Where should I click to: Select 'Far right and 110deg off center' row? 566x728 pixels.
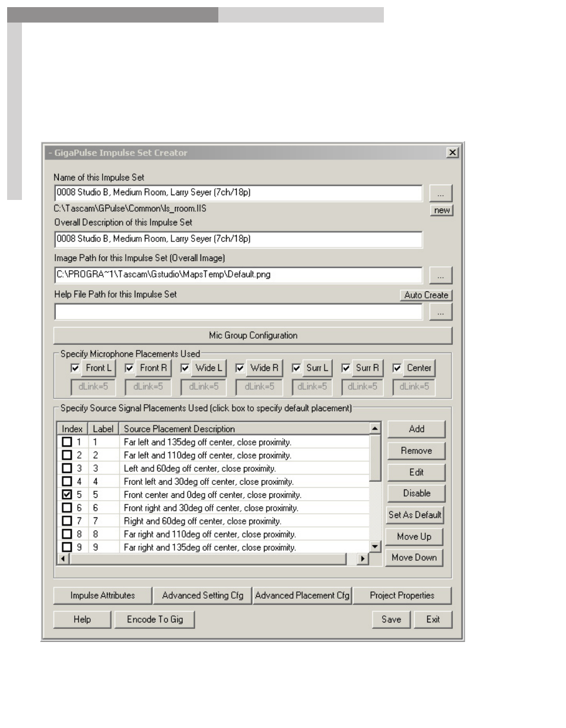(214, 534)
